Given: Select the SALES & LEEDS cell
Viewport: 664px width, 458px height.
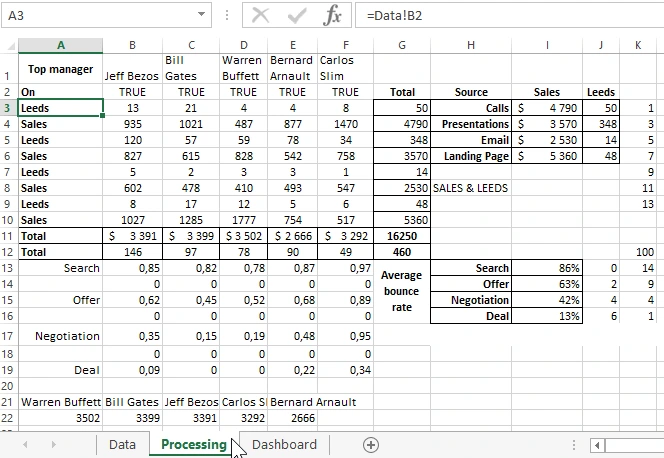Looking at the screenshot, I should (471, 188).
